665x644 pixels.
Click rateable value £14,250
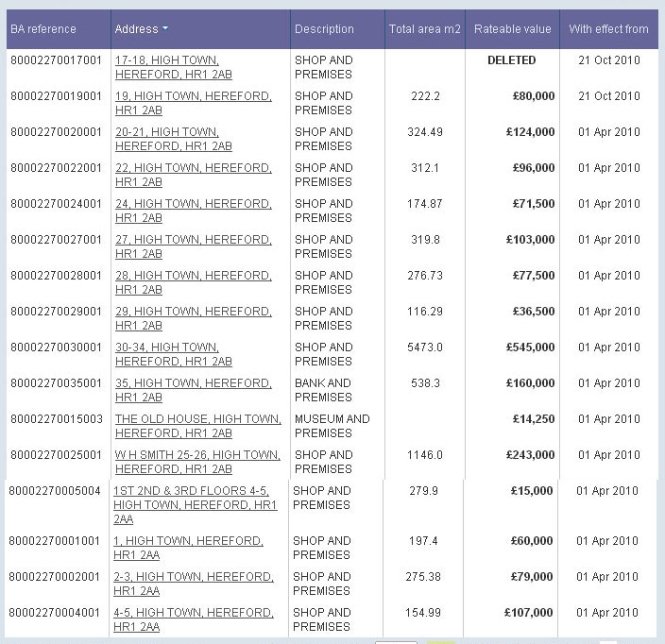click(534, 419)
